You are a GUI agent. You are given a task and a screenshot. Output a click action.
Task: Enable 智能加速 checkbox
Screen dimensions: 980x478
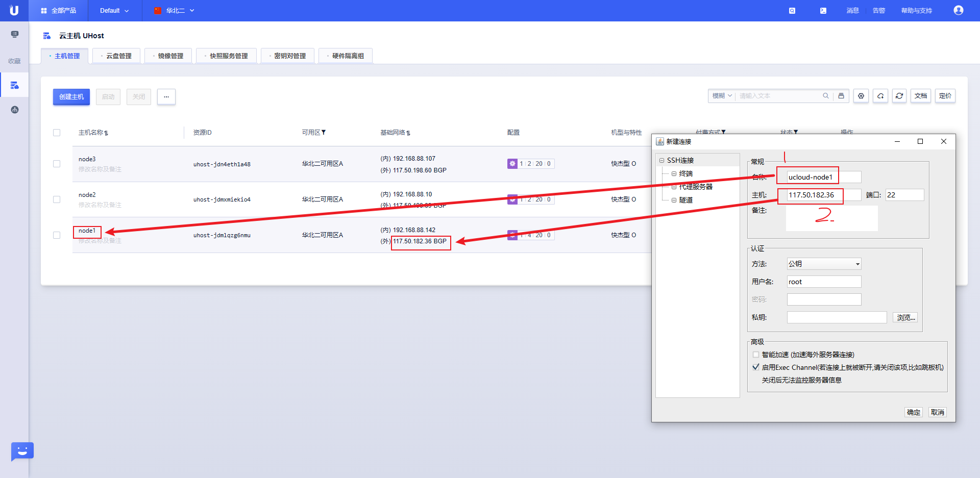point(756,355)
